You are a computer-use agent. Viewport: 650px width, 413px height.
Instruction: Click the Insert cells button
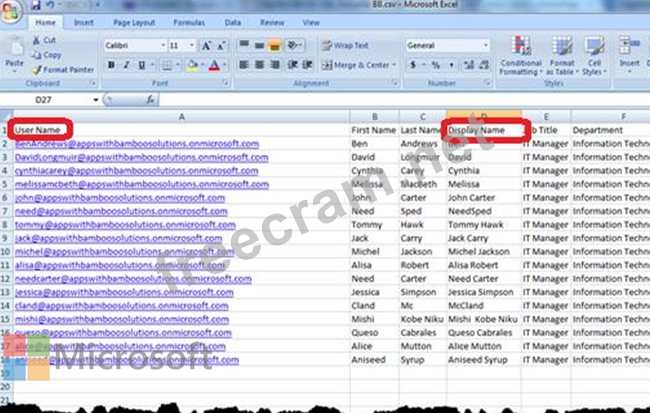[x=629, y=56]
